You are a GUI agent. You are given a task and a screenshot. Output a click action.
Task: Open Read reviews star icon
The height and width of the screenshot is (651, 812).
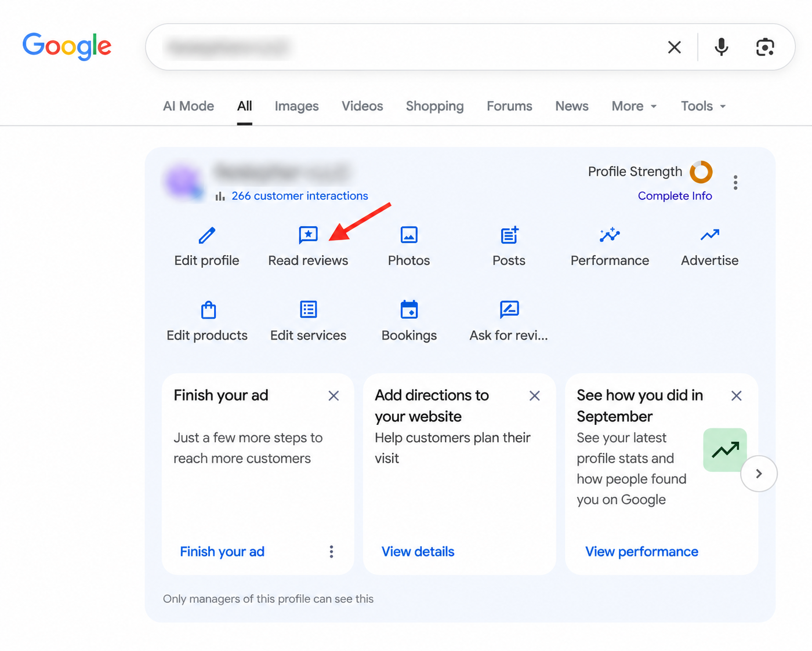(308, 235)
